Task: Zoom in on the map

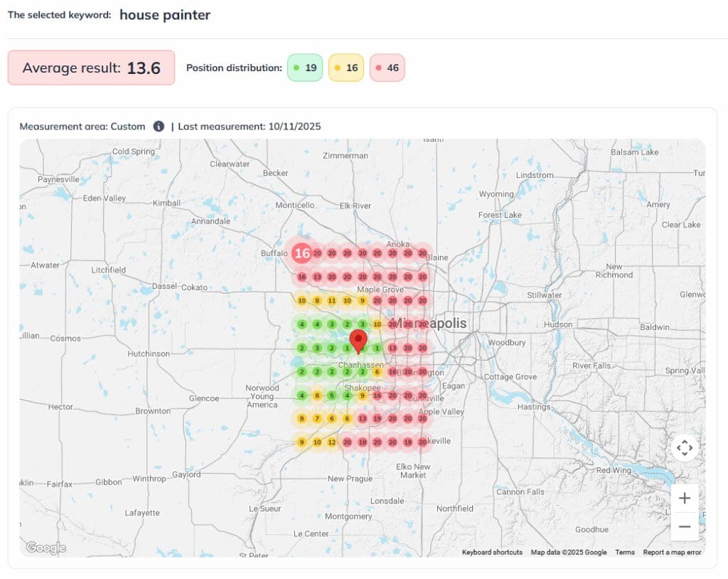Action: [x=685, y=498]
